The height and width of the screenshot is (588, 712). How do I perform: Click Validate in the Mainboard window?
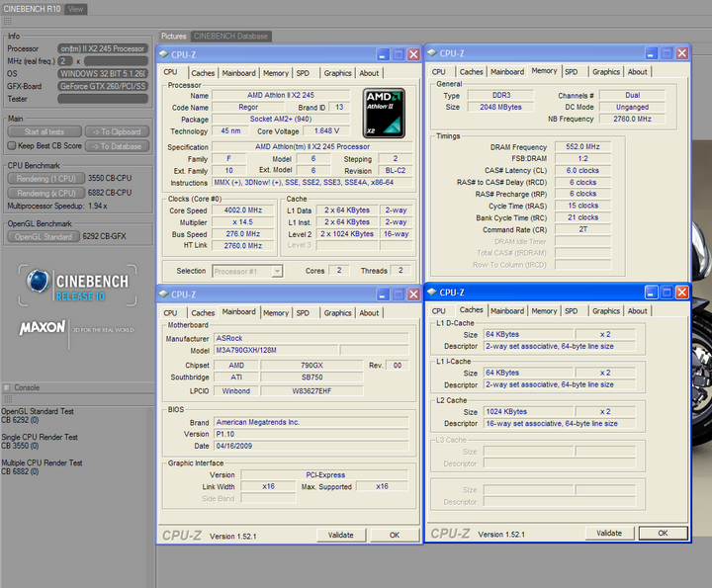coord(340,535)
